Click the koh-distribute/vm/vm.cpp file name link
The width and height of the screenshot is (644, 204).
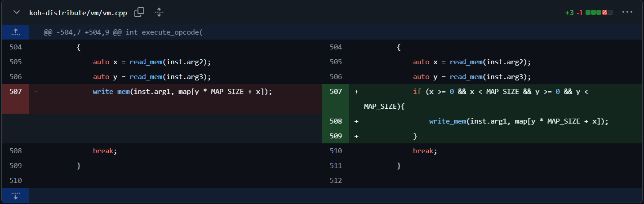[78, 13]
